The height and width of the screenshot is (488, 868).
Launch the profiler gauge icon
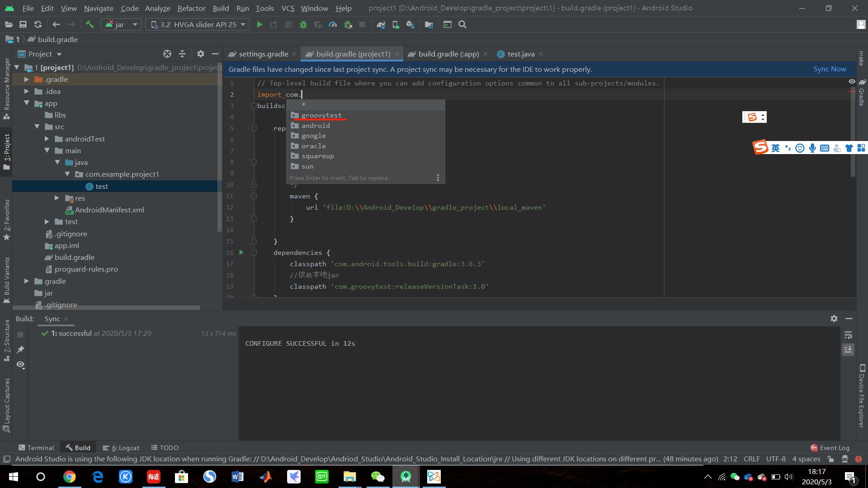click(333, 24)
